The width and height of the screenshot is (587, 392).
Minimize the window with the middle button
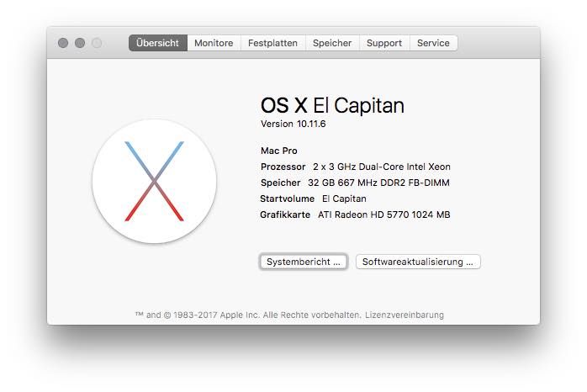click(80, 43)
